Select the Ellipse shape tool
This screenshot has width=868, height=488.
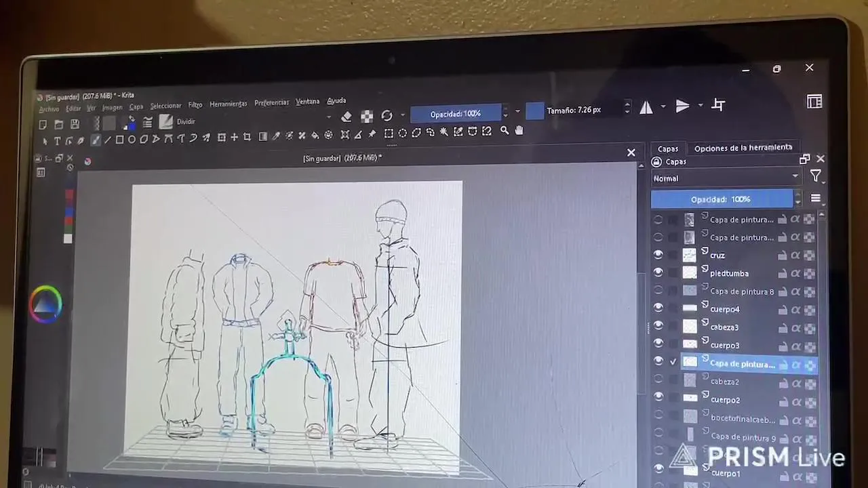(x=132, y=140)
